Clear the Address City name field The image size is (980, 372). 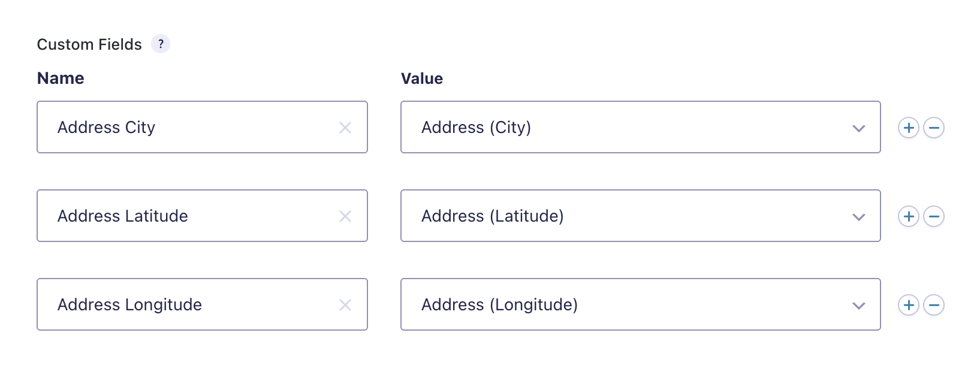pos(345,128)
